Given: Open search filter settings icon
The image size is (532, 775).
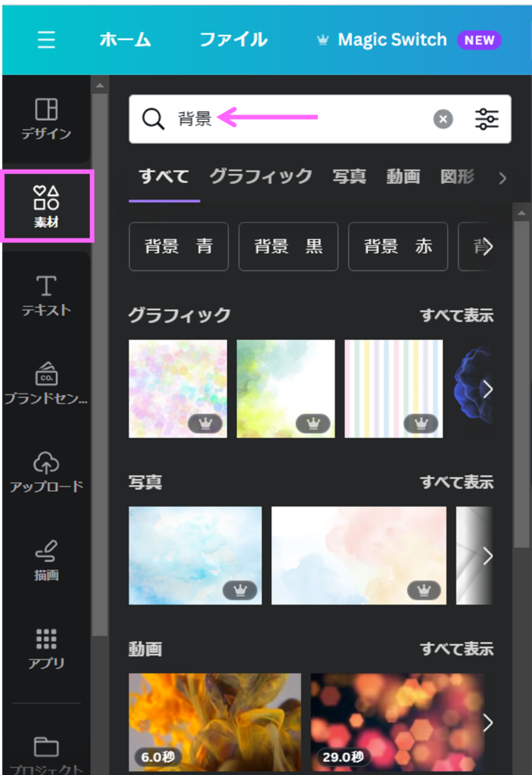Looking at the screenshot, I should [487, 119].
